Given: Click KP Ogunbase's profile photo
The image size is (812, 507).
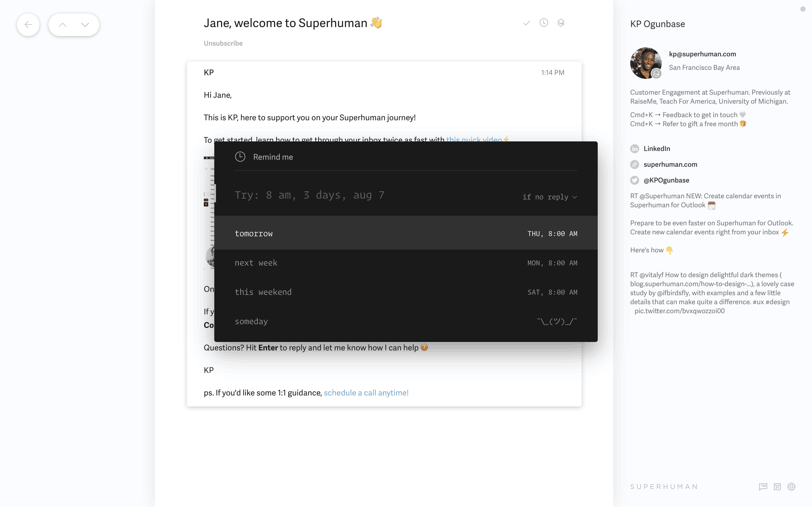Looking at the screenshot, I should point(645,63).
